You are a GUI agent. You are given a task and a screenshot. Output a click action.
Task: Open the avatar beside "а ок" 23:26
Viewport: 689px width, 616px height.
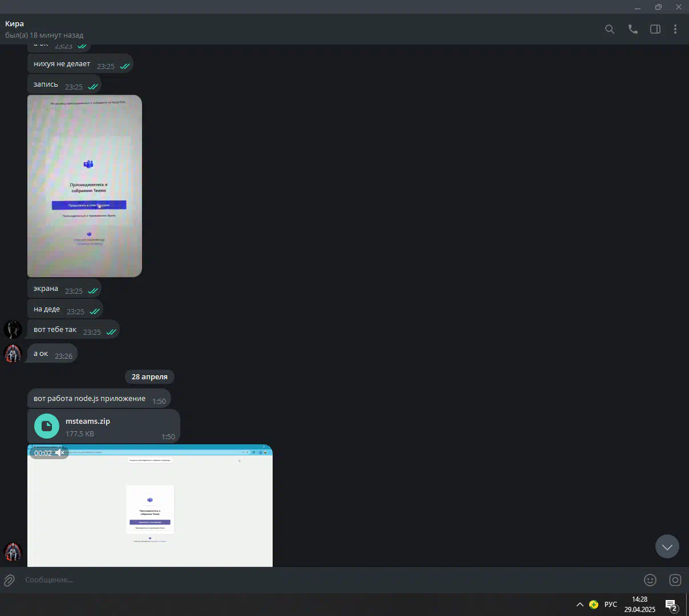(x=13, y=354)
